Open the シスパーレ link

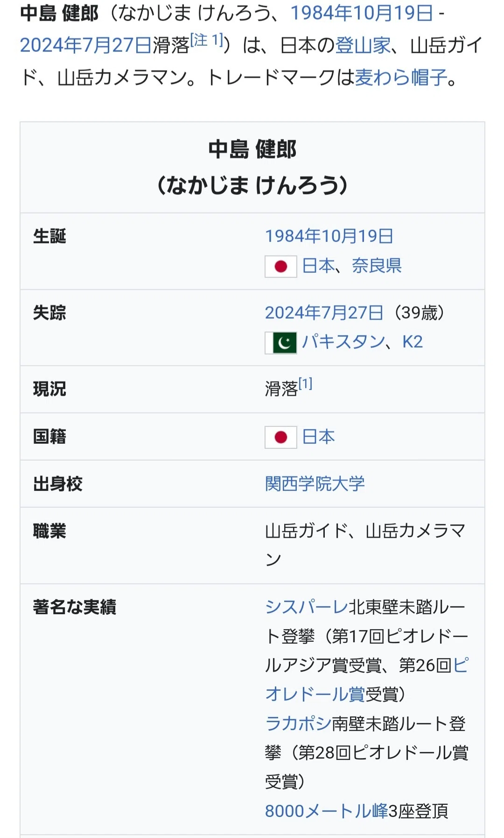(x=307, y=607)
